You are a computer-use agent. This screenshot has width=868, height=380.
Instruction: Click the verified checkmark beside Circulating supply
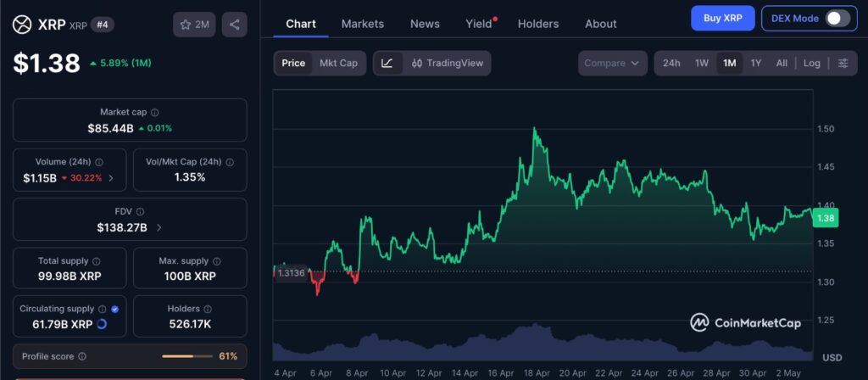click(114, 309)
